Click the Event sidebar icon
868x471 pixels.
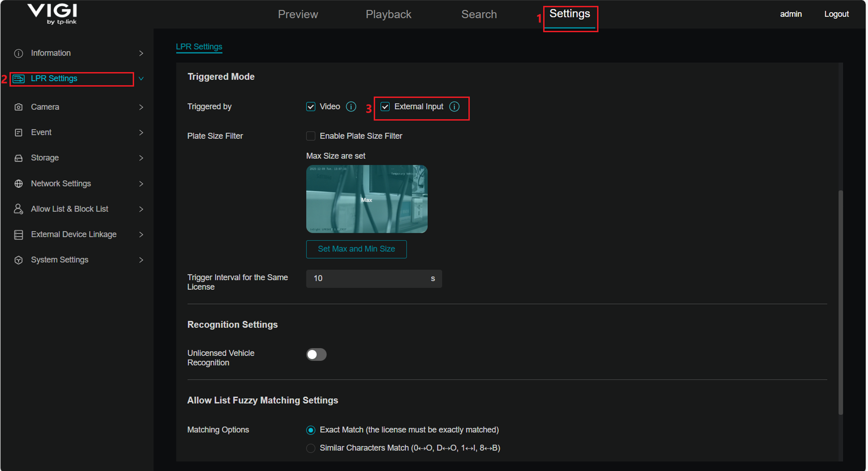pos(18,132)
